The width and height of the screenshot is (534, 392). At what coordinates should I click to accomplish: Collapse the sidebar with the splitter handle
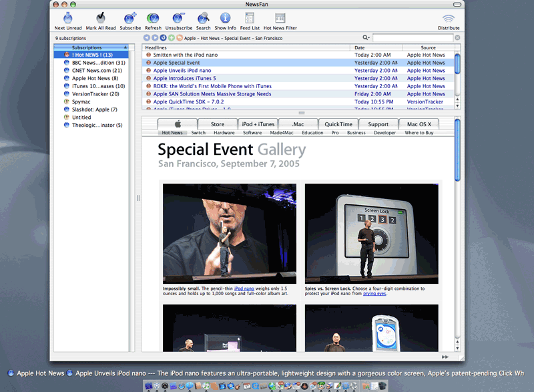coord(138,198)
